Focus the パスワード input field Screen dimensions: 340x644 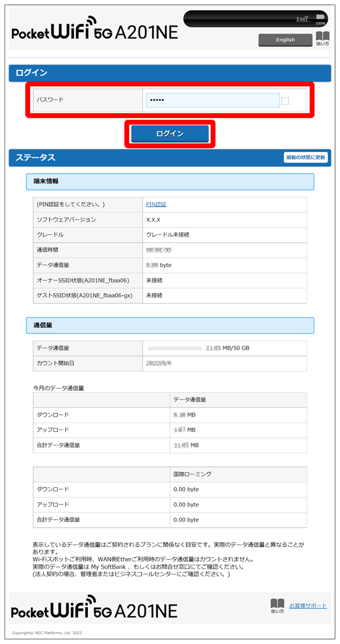click(x=212, y=100)
